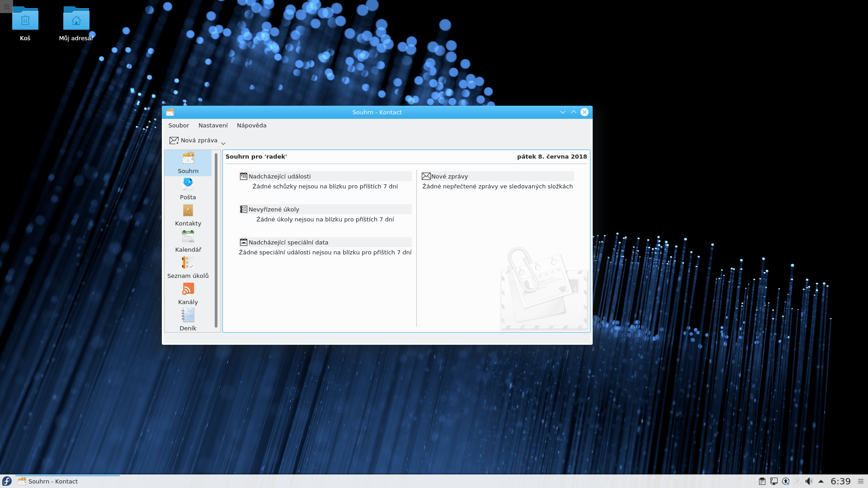868x488 pixels.
Task: Switch to Kontakty in the sidebar
Action: coord(188,215)
